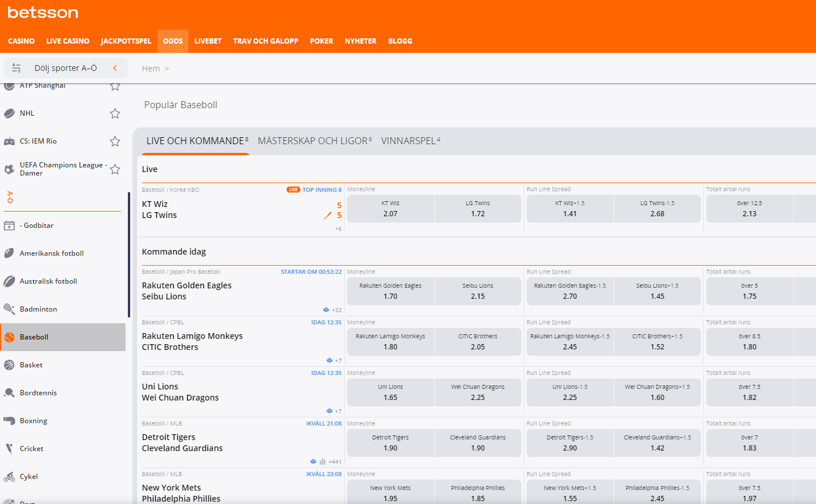Switch to MÄSTERSKAP OCH LIGOR tab
Image resolution: width=816 pixels, height=504 pixels.
click(314, 140)
